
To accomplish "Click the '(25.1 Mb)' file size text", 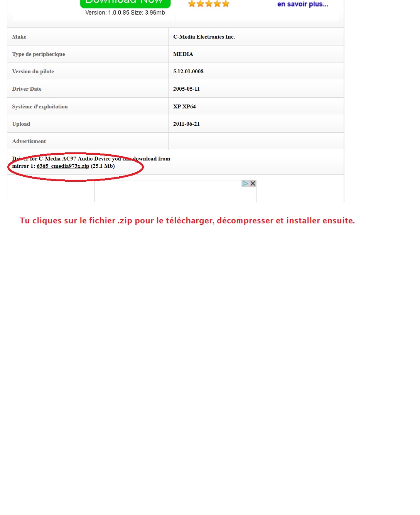I will click(103, 166).
